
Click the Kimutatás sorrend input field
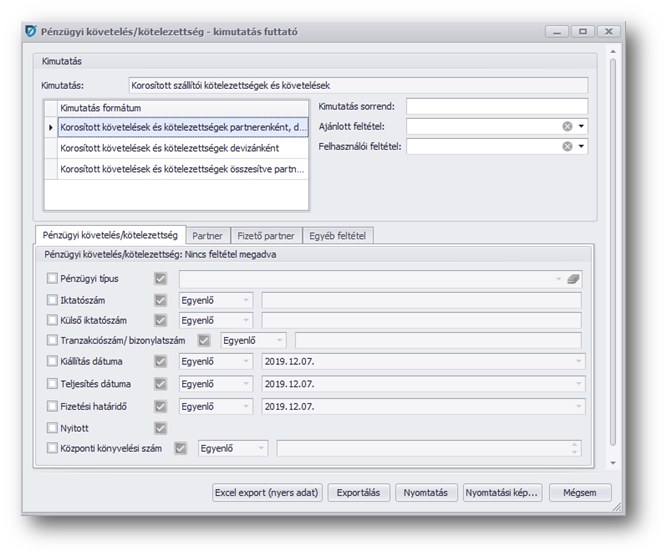point(496,106)
